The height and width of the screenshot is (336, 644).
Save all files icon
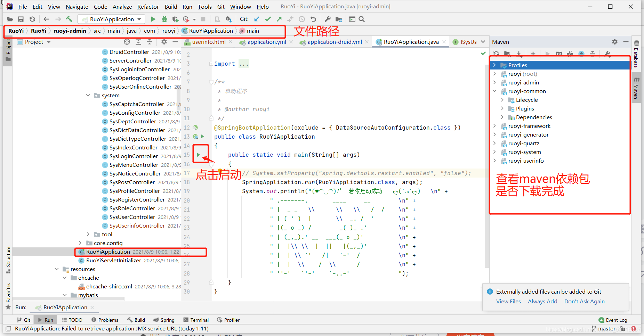pos(21,19)
